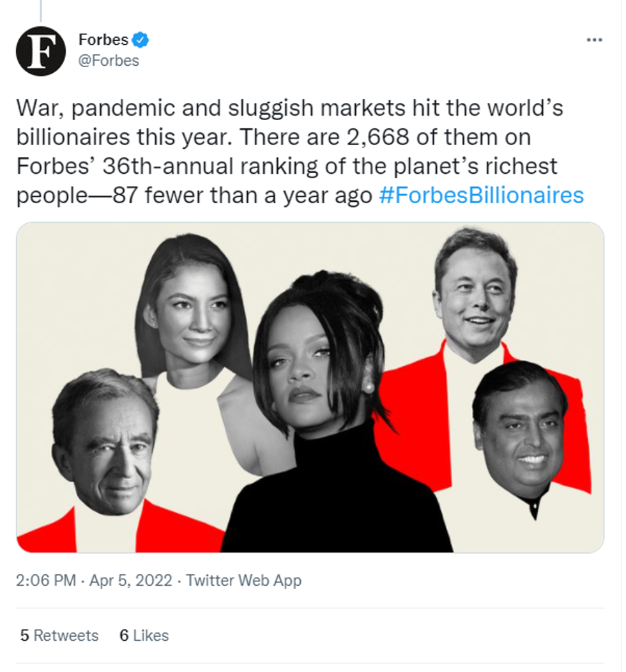Open the #ForbesBillionaires hashtag
This screenshot has height=672, width=626.
pyautogui.click(x=481, y=195)
